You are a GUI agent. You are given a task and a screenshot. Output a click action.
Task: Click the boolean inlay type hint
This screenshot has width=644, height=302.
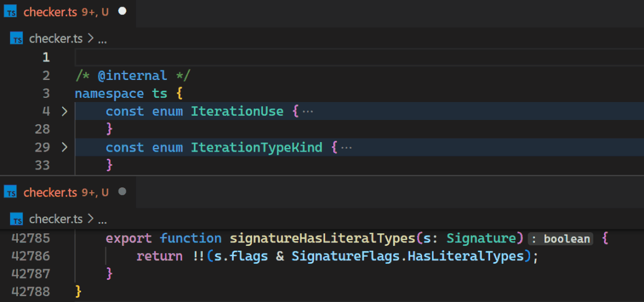coord(561,239)
